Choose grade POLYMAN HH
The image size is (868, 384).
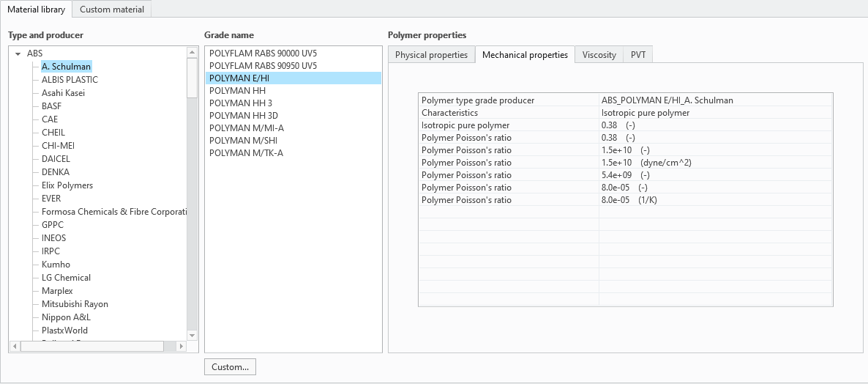click(x=293, y=91)
